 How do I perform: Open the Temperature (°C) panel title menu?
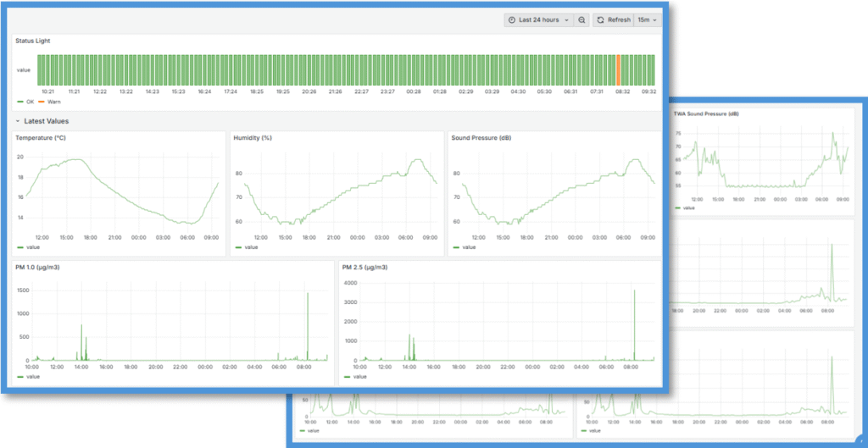point(41,138)
